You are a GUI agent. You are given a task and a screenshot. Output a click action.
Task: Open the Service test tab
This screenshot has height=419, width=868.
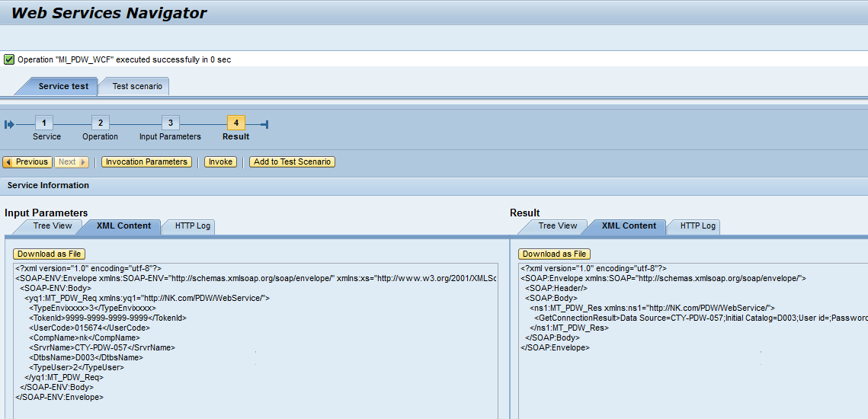[x=63, y=86]
